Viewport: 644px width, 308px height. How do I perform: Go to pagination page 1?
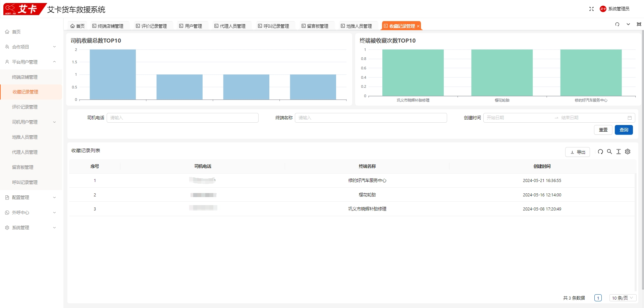click(598, 298)
